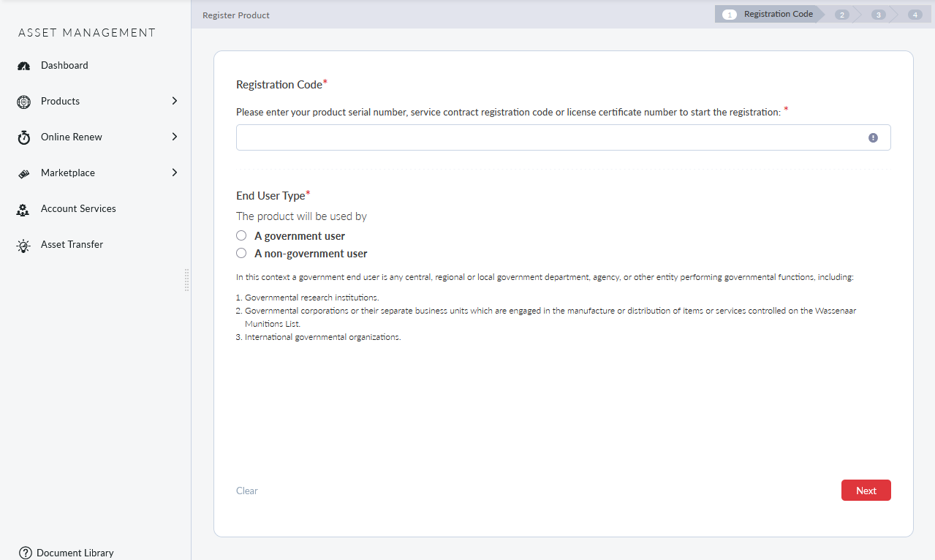
Task: Click 'International governmental organizations.' list item
Action: tap(322, 337)
